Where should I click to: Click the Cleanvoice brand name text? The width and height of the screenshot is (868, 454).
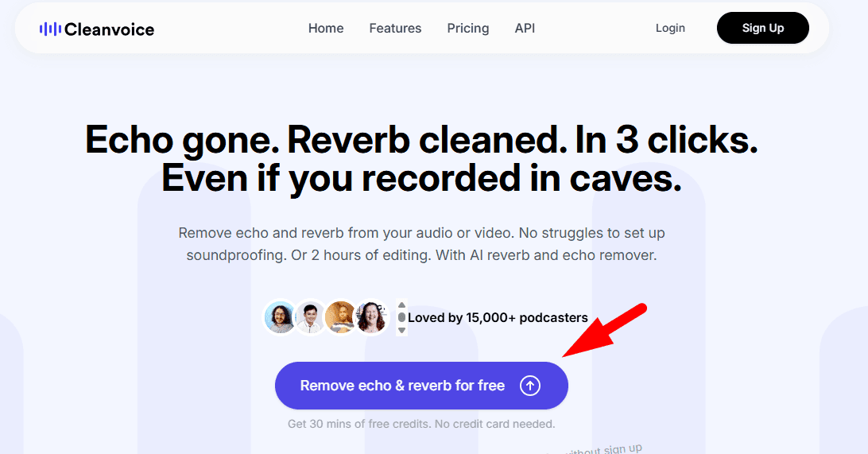tap(109, 29)
